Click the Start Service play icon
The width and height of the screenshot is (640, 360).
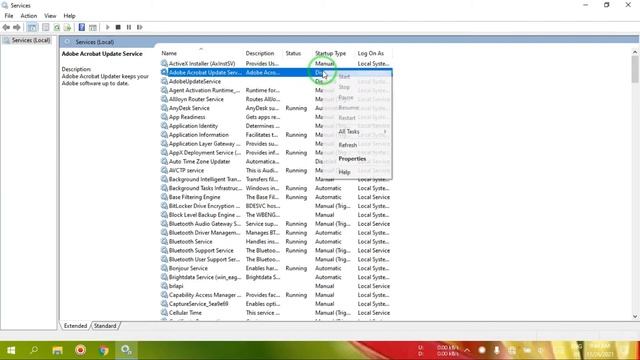click(108, 27)
